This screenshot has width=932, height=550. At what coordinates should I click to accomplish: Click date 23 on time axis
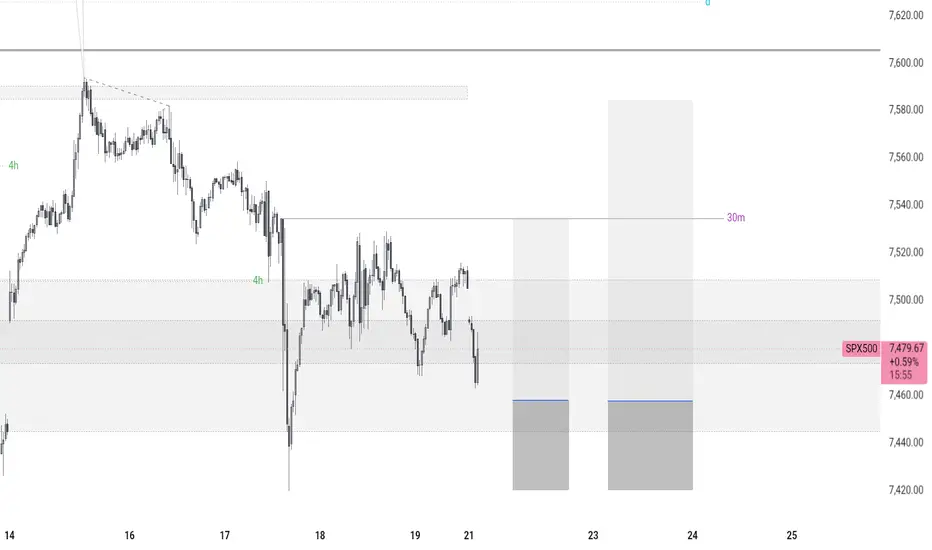[593, 535]
